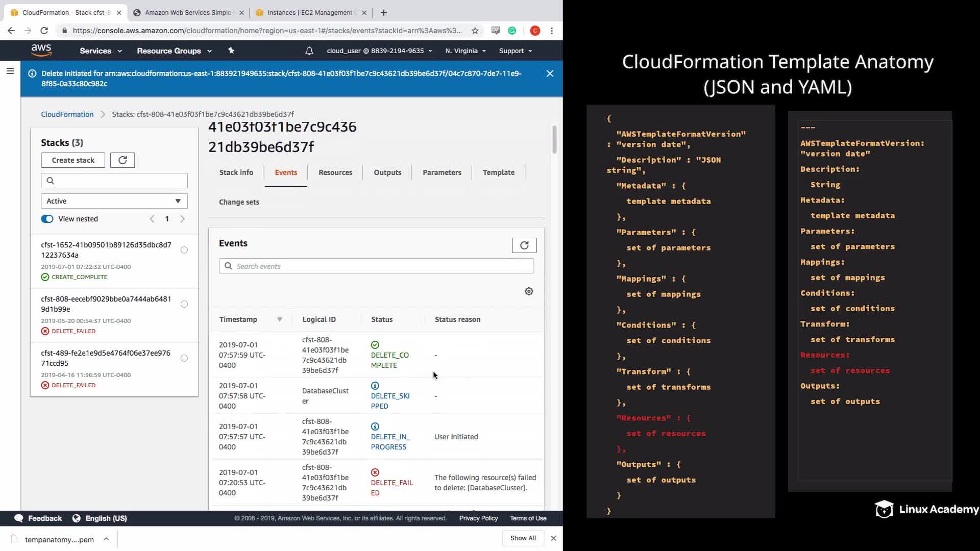The image size is (980, 551).
Task: Refresh the stacks list
Action: pos(122,160)
